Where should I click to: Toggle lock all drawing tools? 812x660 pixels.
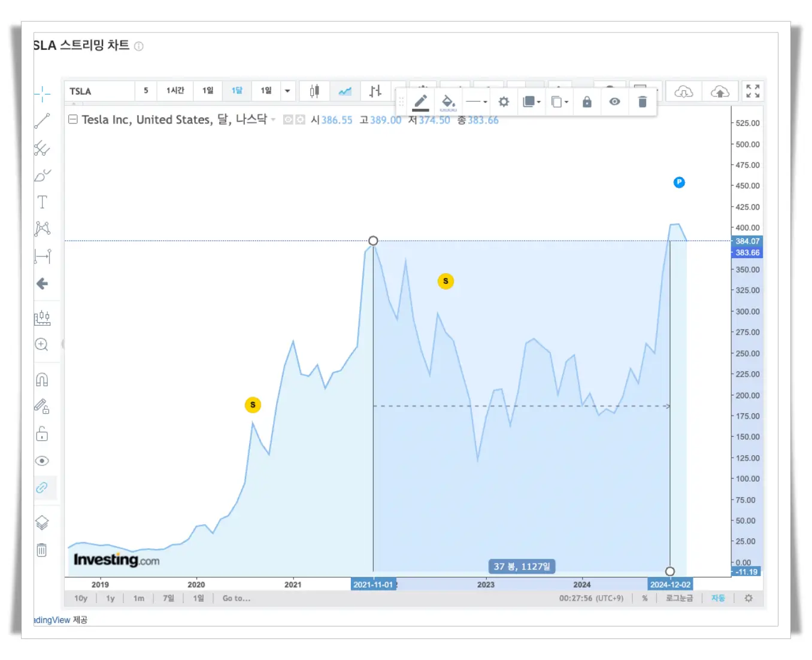tap(42, 434)
